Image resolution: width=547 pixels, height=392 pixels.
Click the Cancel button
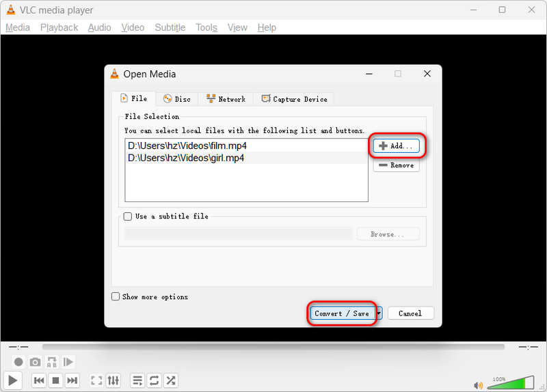coord(411,313)
